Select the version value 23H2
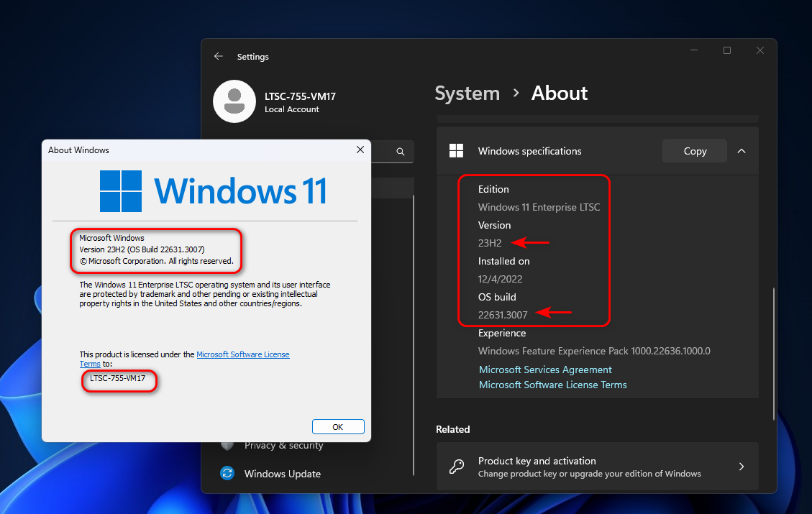812x514 pixels. (489, 243)
